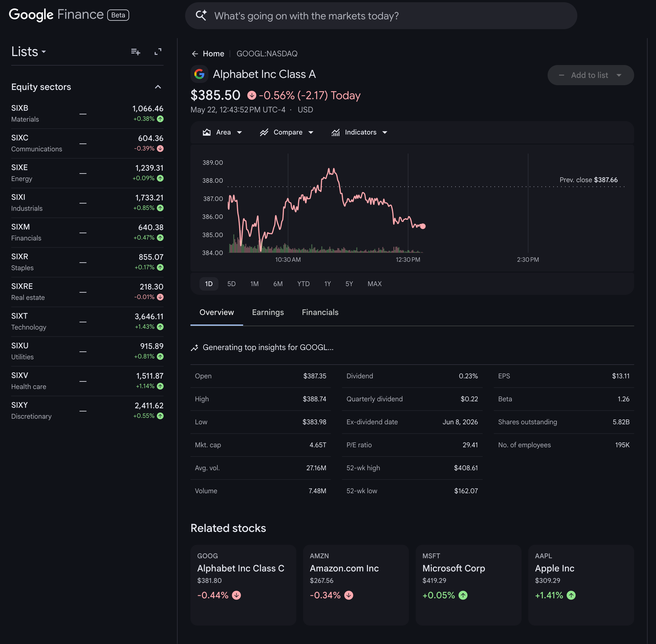Open SIXC Communications sector row
656x644 pixels.
tap(87, 143)
